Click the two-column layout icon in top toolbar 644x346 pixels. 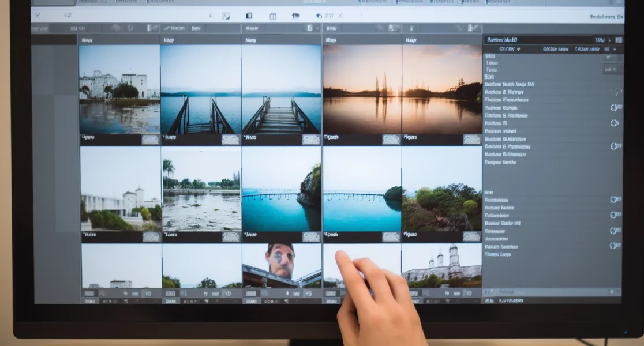pos(273,16)
